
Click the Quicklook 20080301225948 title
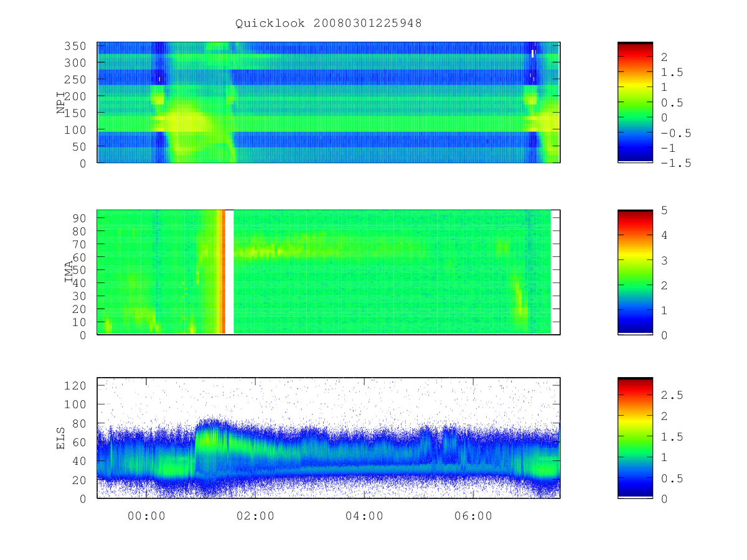[329, 24]
